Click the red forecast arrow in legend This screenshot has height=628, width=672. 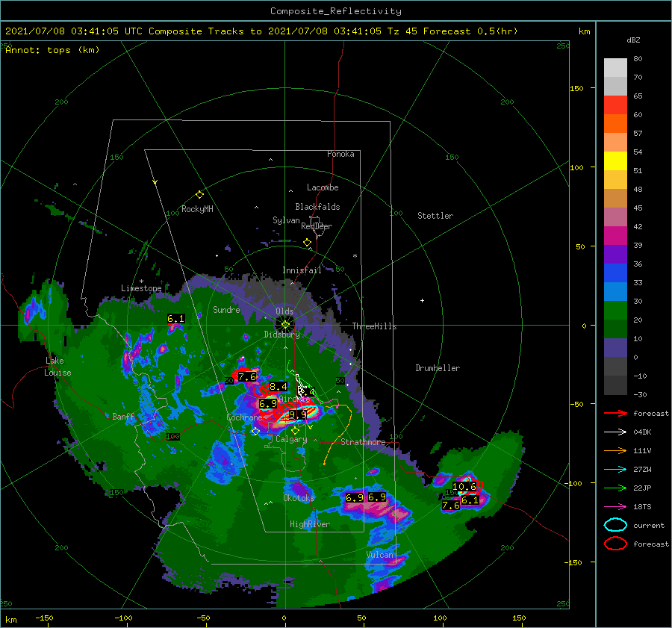coord(615,413)
